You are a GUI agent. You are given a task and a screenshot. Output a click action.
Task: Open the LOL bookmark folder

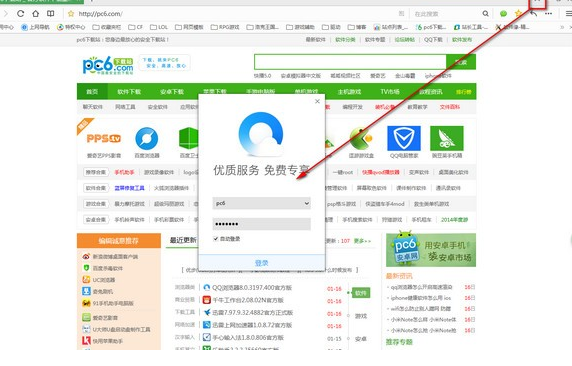tap(159, 27)
